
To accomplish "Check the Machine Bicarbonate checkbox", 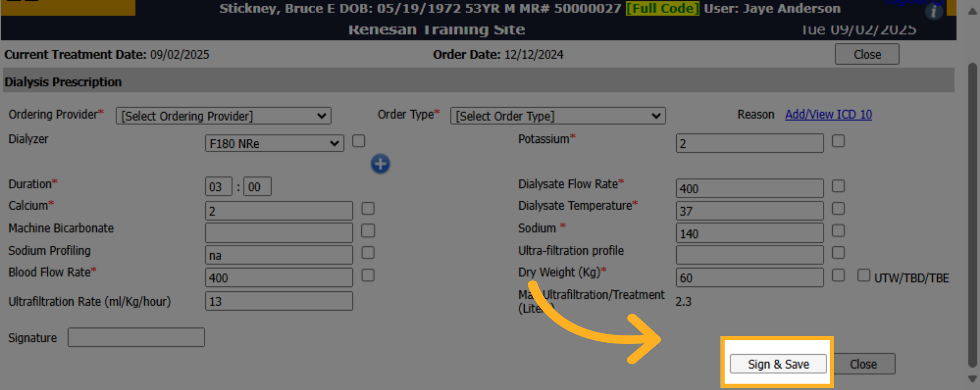I will [x=368, y=231].
